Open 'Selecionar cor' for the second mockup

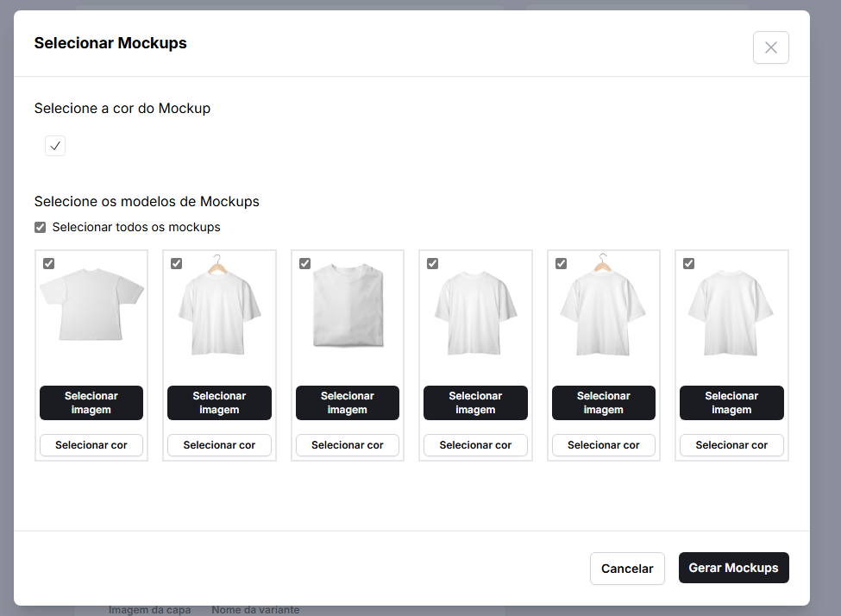(219, 445)
